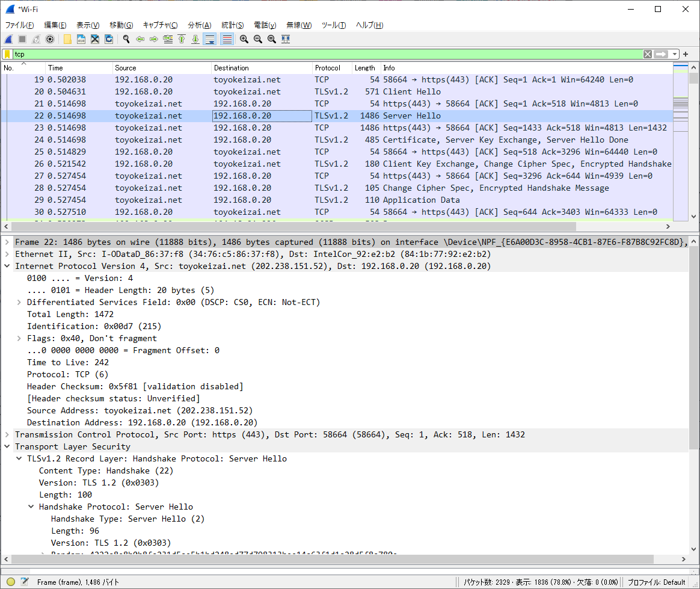Screen dimensions: 700x589
Task: Open the キャプチャ menu
Action: pyautogui.click(x=159, y=25)
